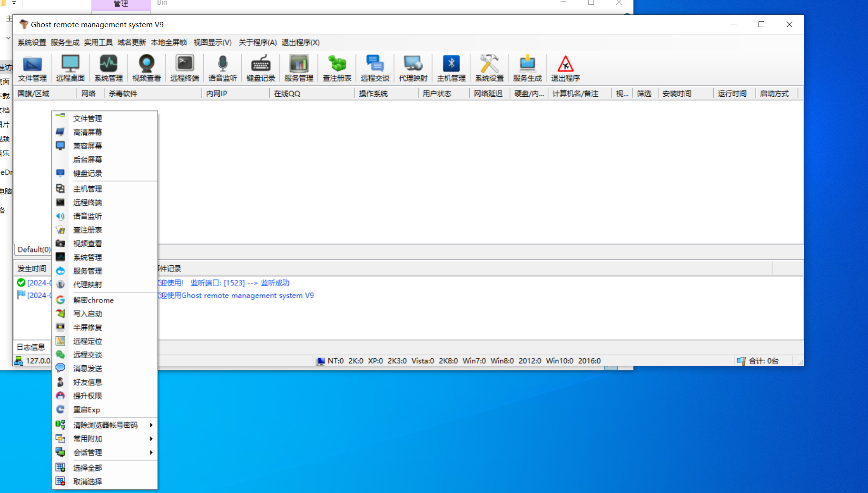This screenshot has width=868, height=493.
Task: Select 代理映射 context menu entry
Action: tap(105, 285)
